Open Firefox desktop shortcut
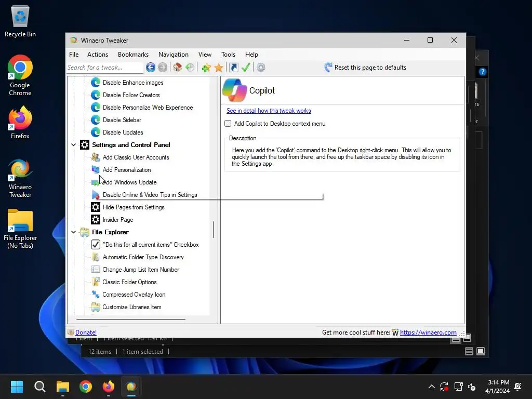This screenshot has height=399, width=532. tap(20, 122)
